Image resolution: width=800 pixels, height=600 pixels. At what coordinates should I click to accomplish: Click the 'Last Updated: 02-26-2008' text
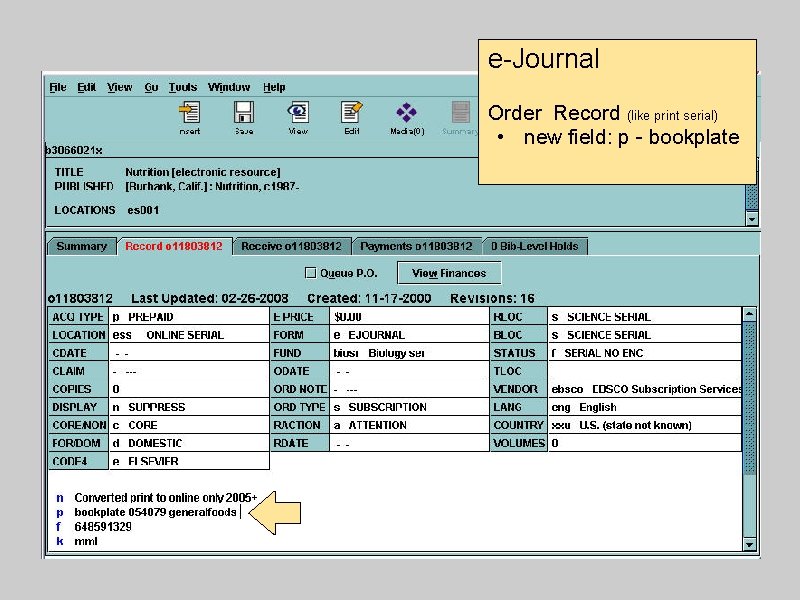tap(210, 298)
